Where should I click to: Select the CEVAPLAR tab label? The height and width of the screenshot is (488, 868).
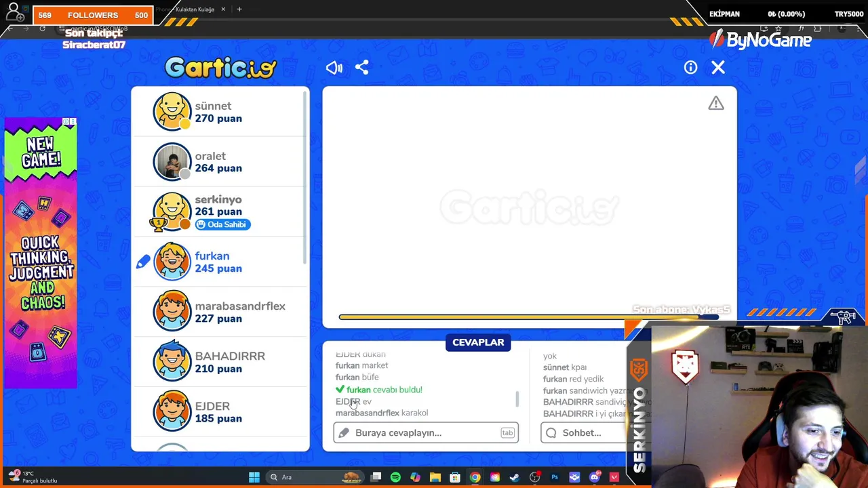pyautogui.click(x=478, y=342)
